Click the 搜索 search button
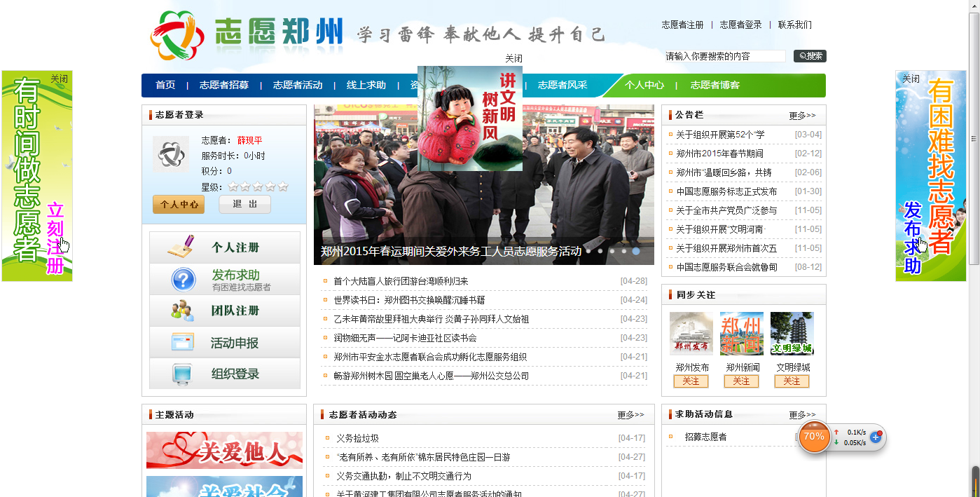Viewport: 980px width, 497px height. pyautogui.click(x=810, y=56)
